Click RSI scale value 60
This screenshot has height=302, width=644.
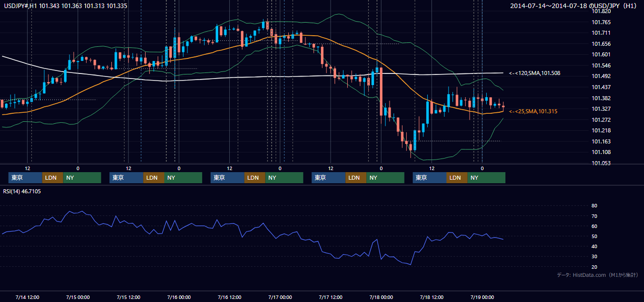pos(595,226)
